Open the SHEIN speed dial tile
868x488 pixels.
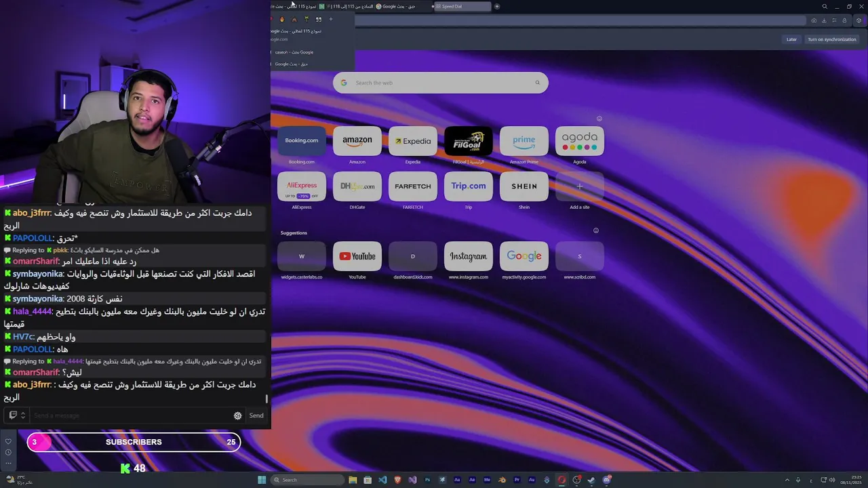524,186
